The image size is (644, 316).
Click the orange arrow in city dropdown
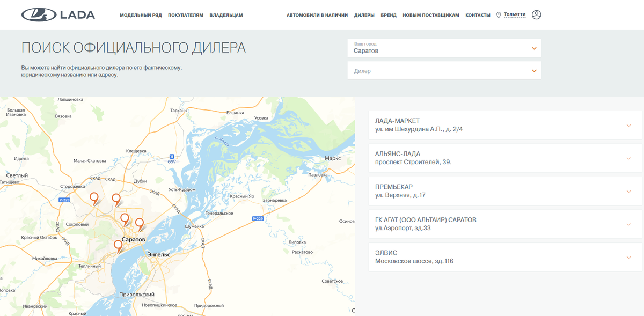click(x=534, y=48)
